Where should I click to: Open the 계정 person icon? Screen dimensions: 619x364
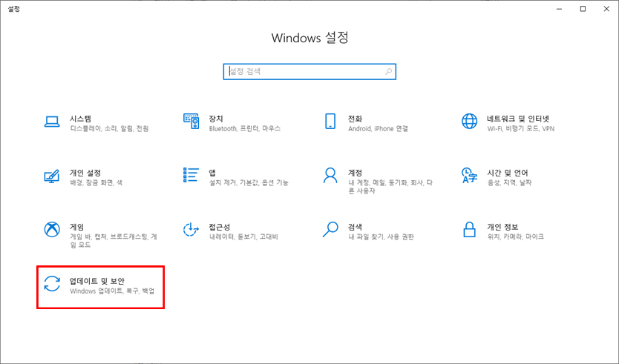coord(330,176)
